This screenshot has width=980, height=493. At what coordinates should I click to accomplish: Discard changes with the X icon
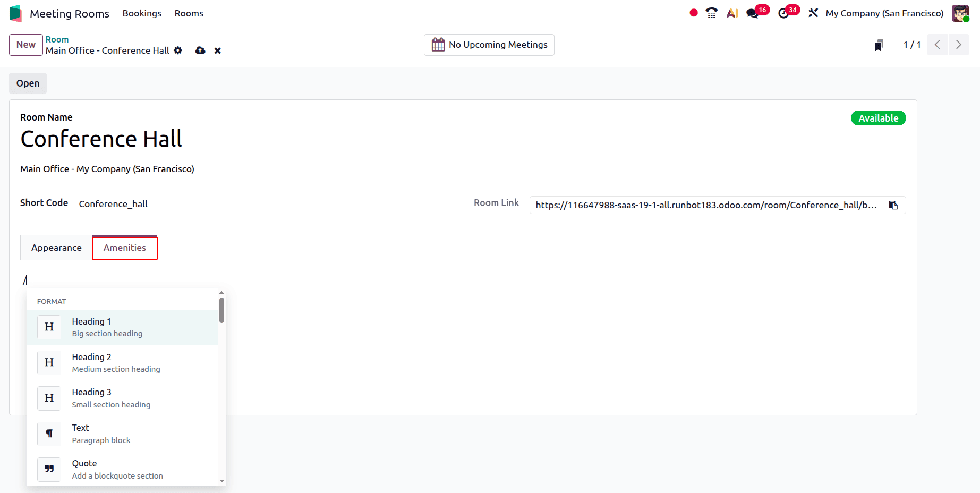tap(218, 50)
